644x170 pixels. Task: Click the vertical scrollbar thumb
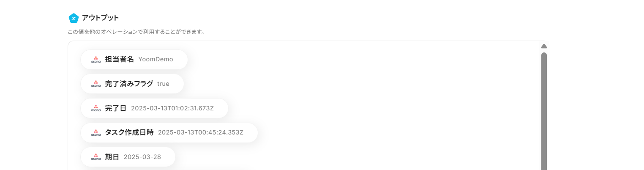click(x=544, y=110)
